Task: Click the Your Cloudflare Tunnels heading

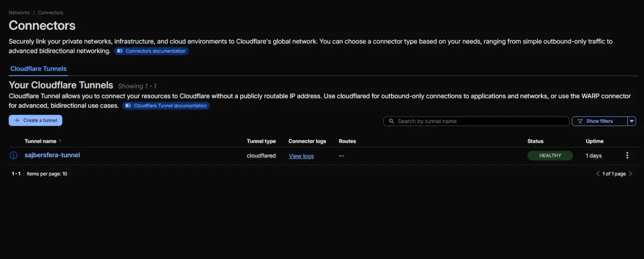Action: [61, 85]
